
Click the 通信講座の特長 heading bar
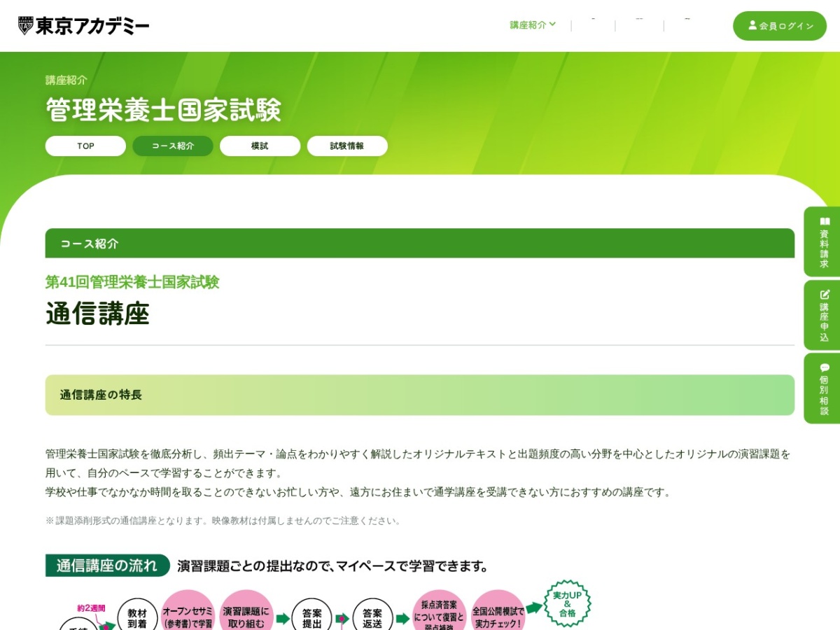[420, 395]
